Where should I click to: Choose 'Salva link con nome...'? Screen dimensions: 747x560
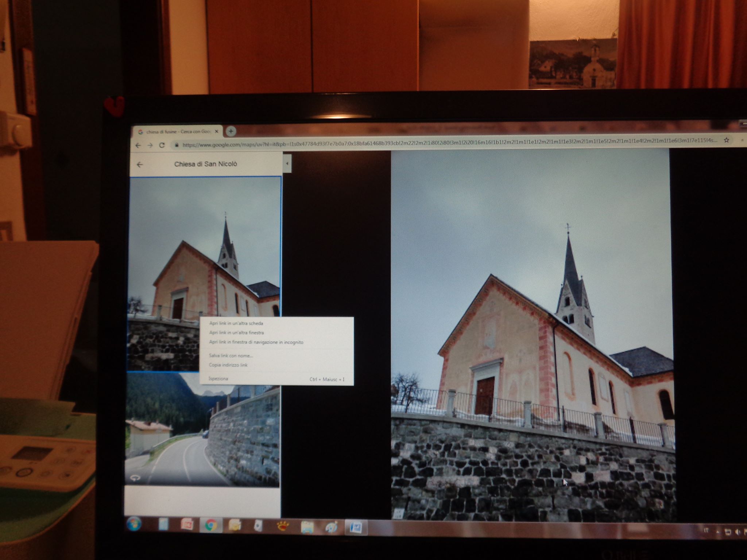231,355
